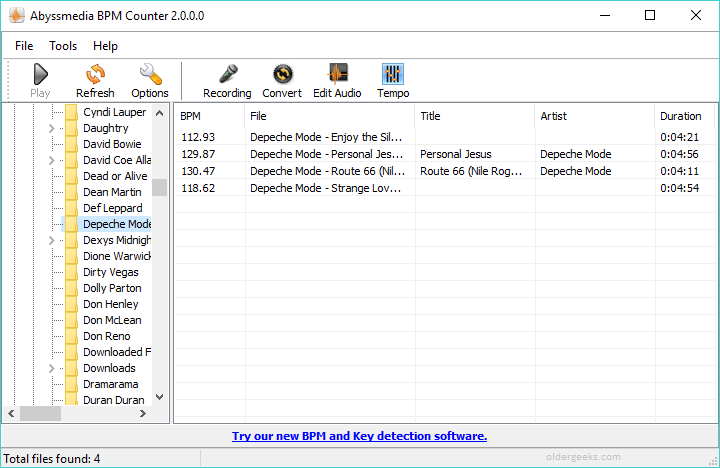The image size is (720, 468).
Task: Sort by the Duration column header
Action: click(684, 116)
